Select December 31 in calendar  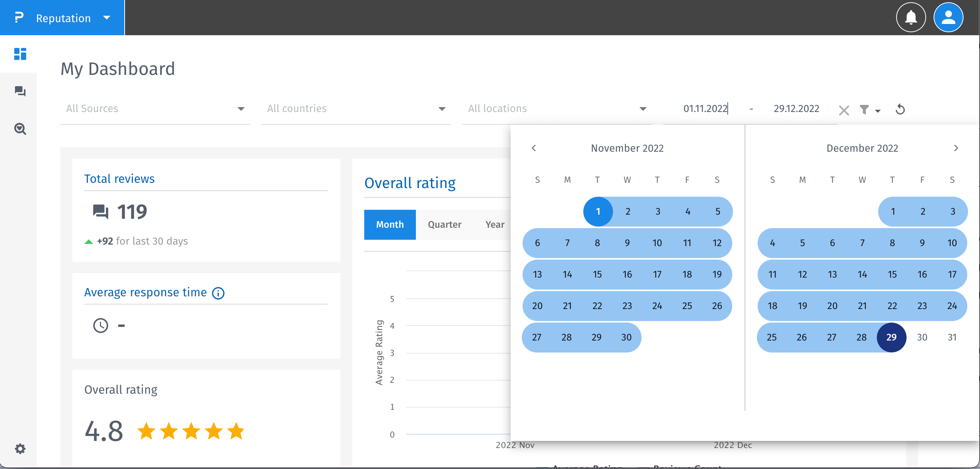tap(952, 337)
